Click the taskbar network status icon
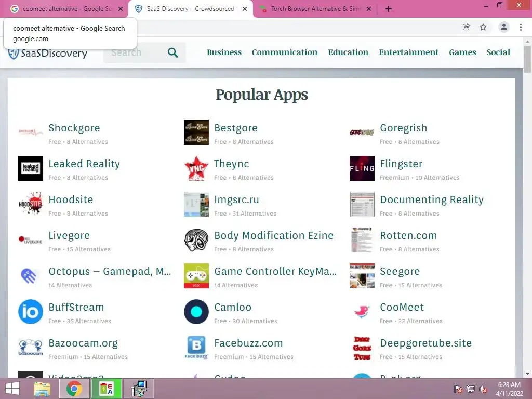This screenshot has width=532, height=399. pyautogui.click(x=471, y=389)
